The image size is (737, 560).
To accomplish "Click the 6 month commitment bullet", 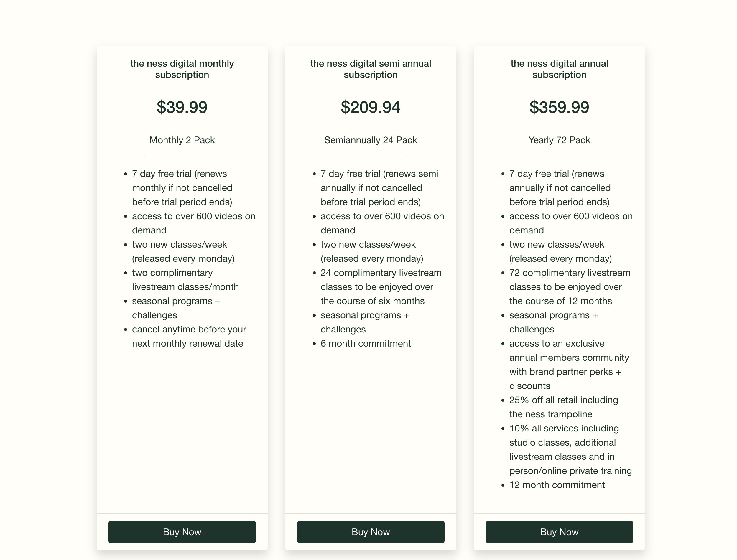I will [366, 343].
